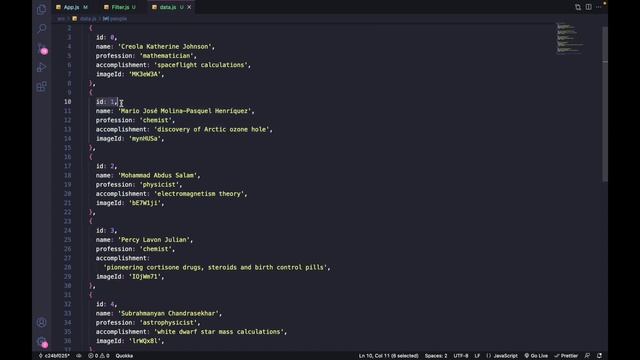Click the src breadcrumb folder
640x360 pixels.
[61, 19]
